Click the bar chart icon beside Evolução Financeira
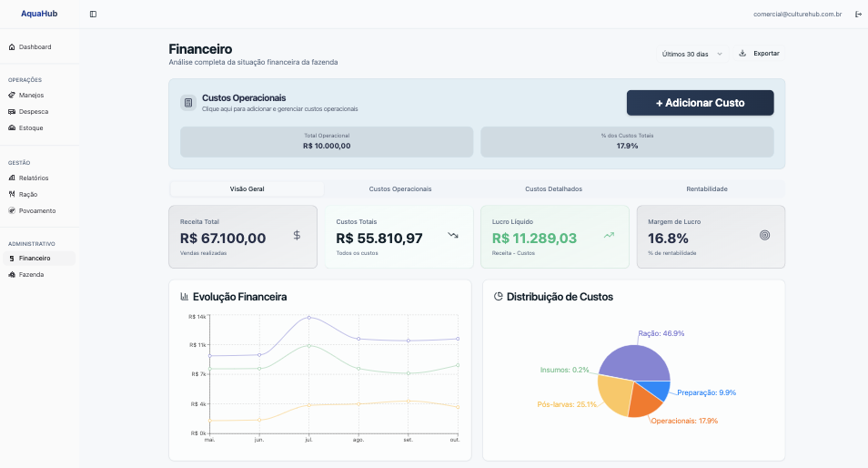The image size is (868, 468). (x=185, y=296)
